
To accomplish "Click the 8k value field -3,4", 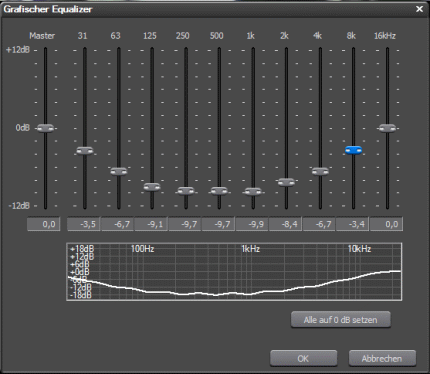I will point(353,224).
